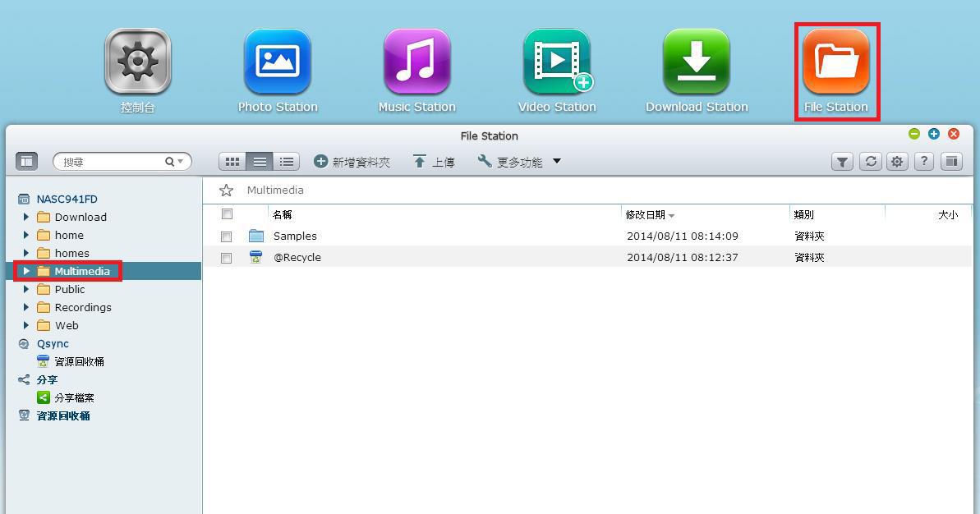Open the file filter tool

842,162
